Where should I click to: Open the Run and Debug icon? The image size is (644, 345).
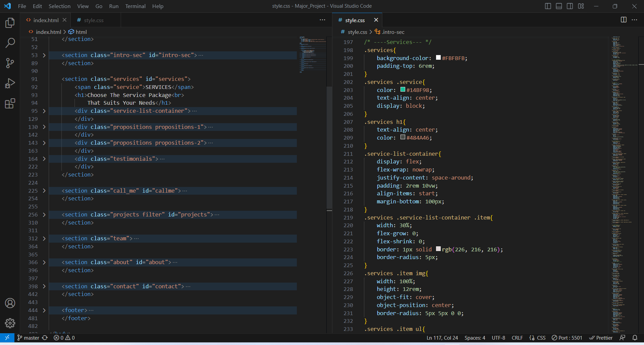click(10, 83)
